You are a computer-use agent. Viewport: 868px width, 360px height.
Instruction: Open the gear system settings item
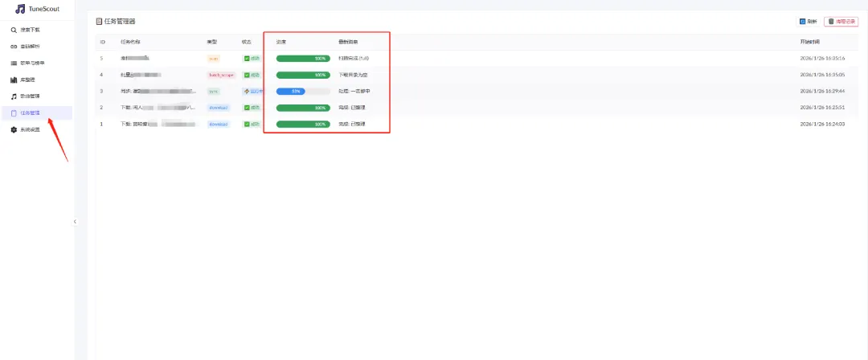pyautogui.click(x=36, y=129)
